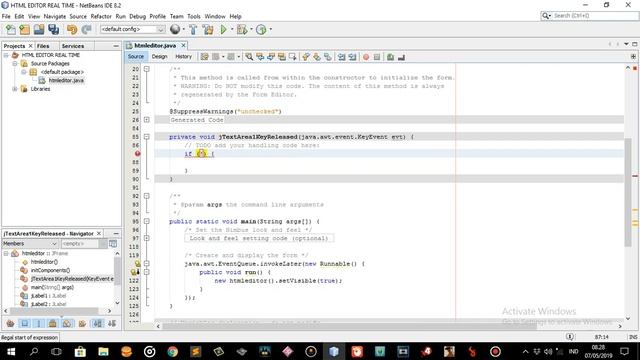Click the Shift Line Left icon

point(342,57)
